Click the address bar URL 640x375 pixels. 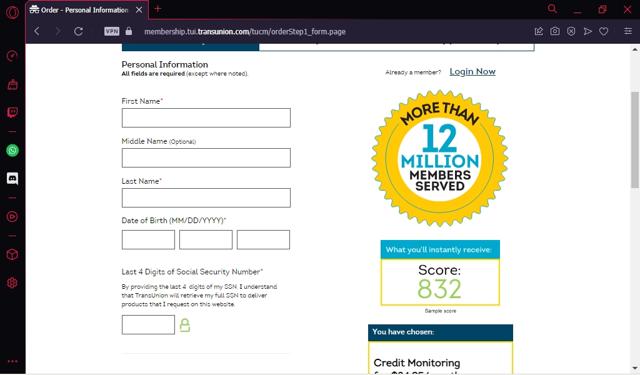[245, 31]
